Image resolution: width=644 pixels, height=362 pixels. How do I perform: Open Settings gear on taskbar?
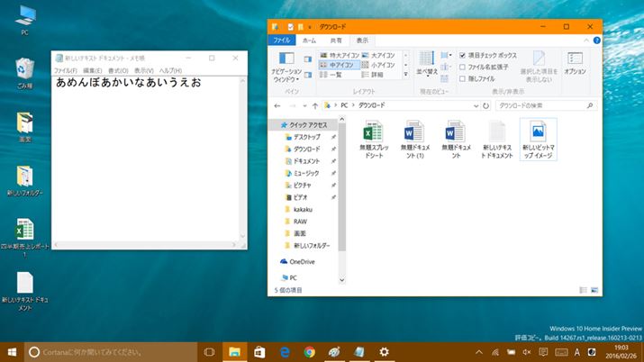click(385, 351)
